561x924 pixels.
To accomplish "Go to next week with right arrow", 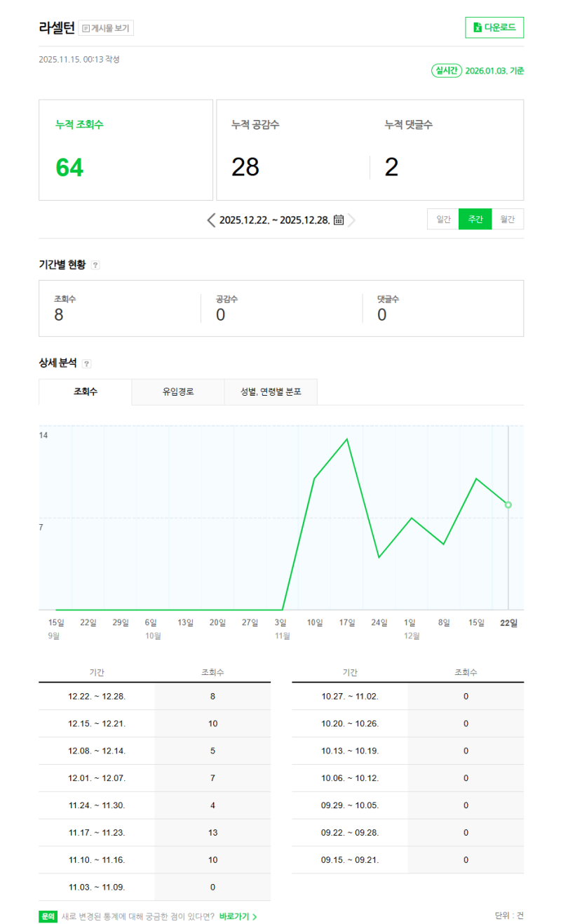I will pos(351,220).
